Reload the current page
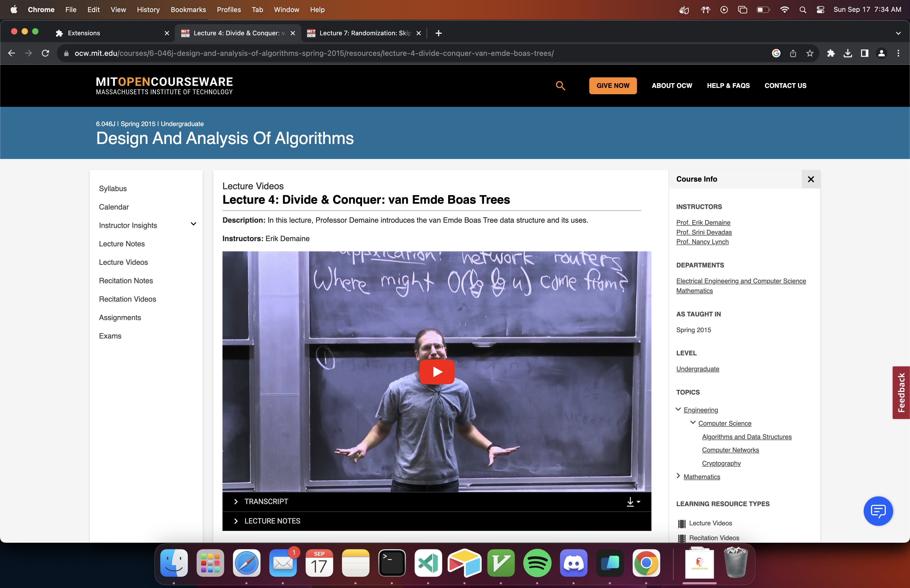910x588 pixels. click(x=46, y=53)
